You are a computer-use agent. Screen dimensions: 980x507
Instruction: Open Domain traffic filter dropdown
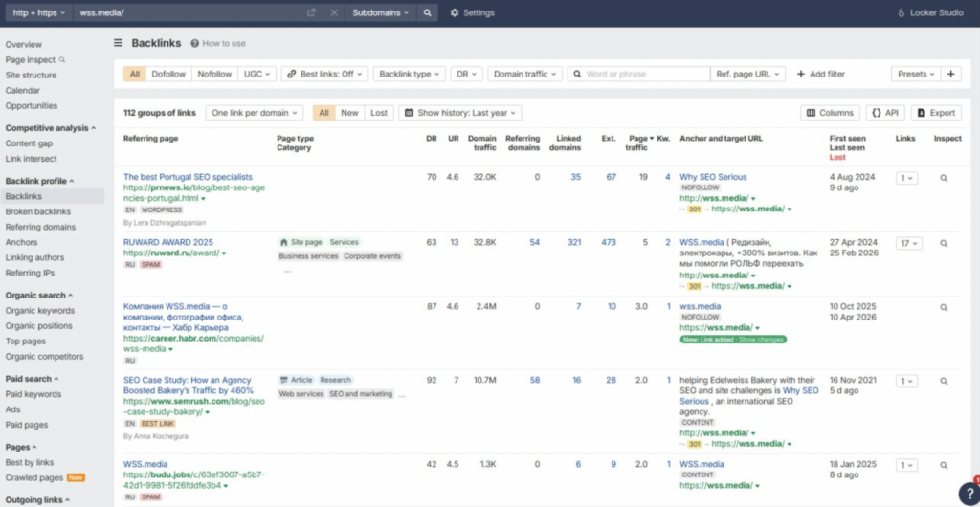coord(525,74)
